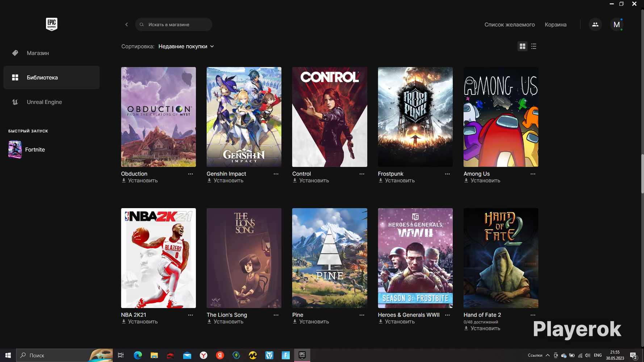Install Frostpunk via Установить
The image size is (644, 362).
pyautogui.click(x=396, y=181)
